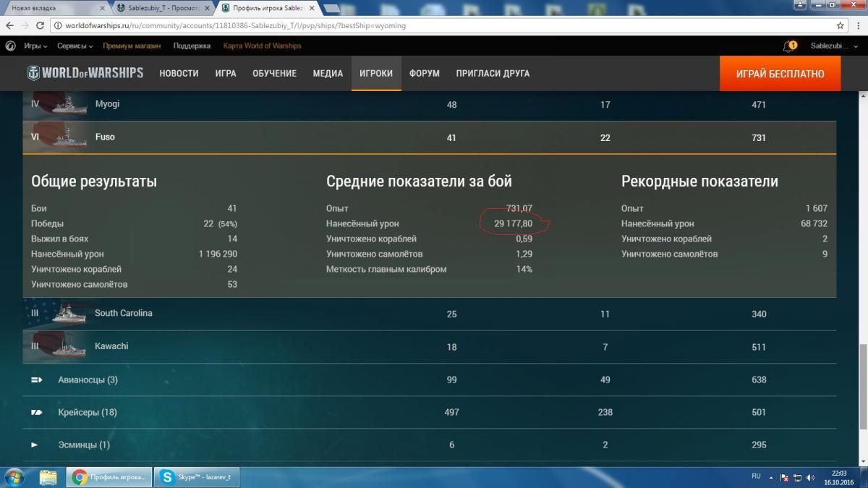Open the Пригласи друга navigation item
The image size is (868, 488).
tap(493, 73)
